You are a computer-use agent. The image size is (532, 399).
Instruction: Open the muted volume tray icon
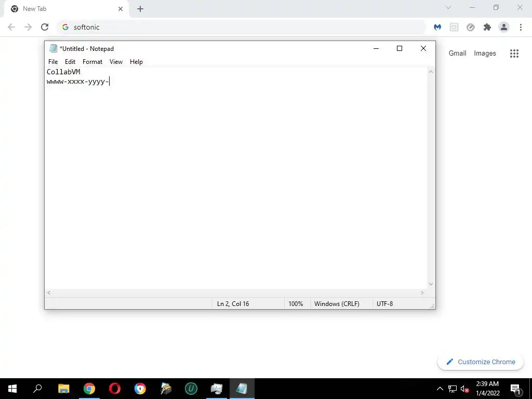point(465,389)
